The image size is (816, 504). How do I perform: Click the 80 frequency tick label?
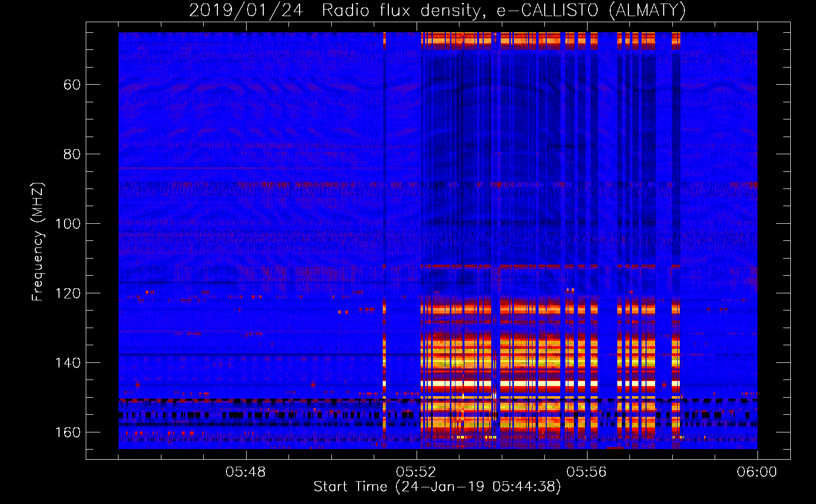(x=72, y=154)
